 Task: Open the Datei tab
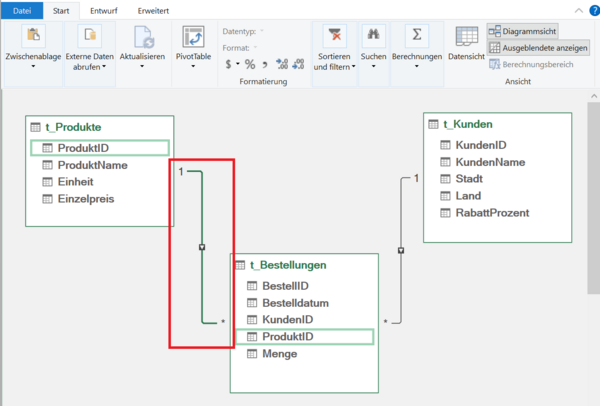[x=22, y=9]
